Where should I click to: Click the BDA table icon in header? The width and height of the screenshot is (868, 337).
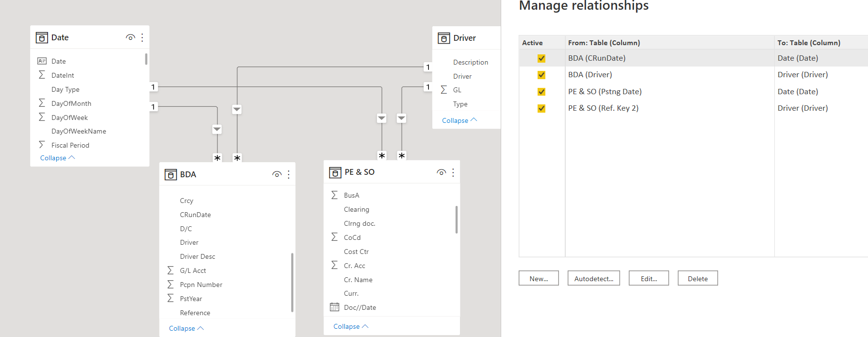pos(171,175)
